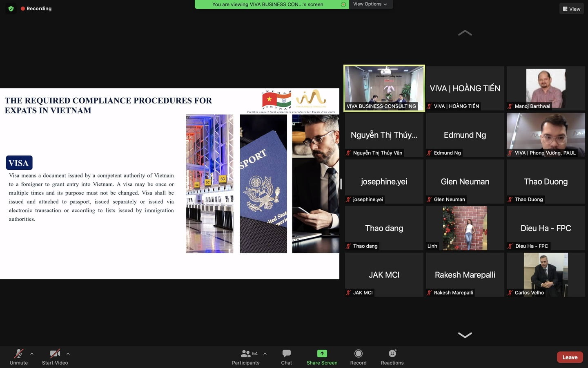Open the Reactions menu

(392, 357)
